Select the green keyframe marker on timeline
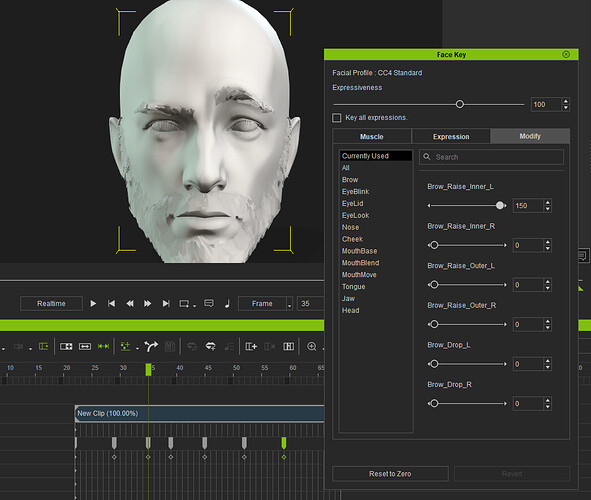This screenshot has width=591, height=500. tap(284, 443)
